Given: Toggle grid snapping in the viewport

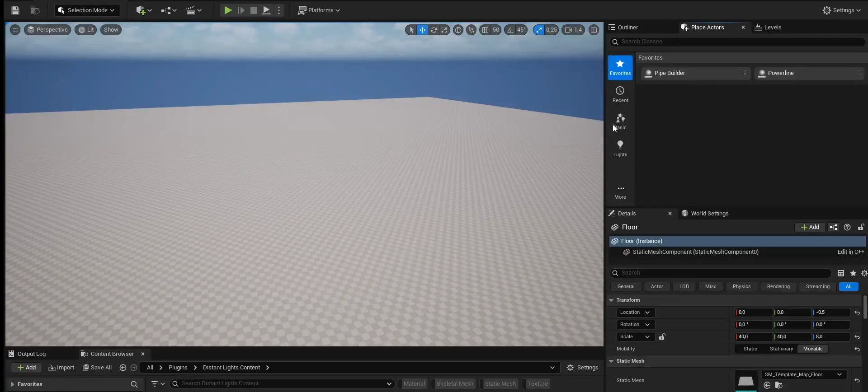Looking at the screenshot, I should tap(485, 30).
